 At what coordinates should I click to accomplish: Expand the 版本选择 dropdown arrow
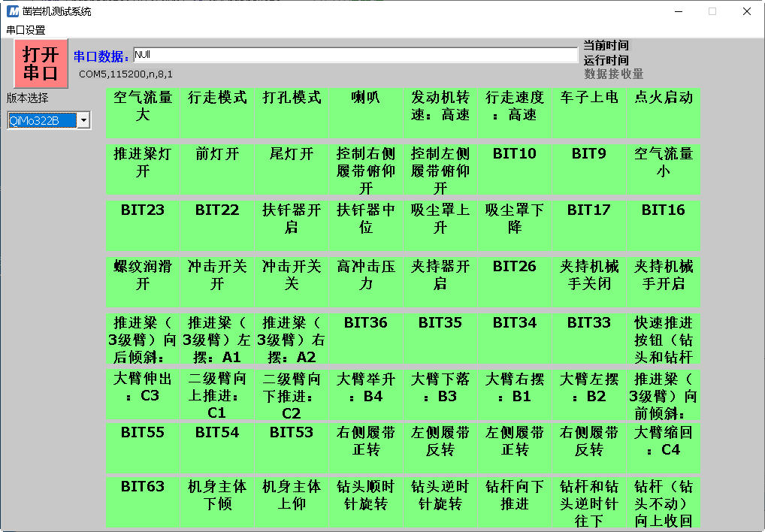tap(83, 120)
